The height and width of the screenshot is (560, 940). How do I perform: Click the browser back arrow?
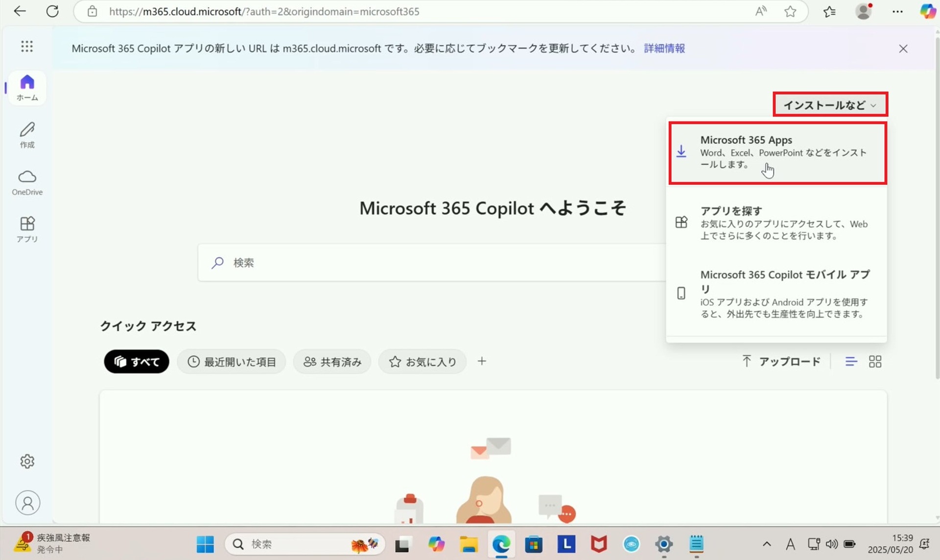tap(20, 11)
